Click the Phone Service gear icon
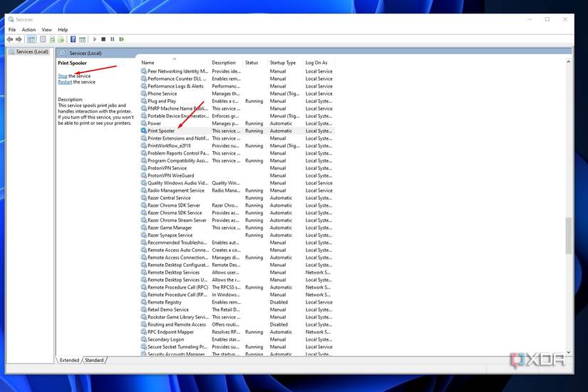The width and height of the screenshot is (588, 392). 144,93
